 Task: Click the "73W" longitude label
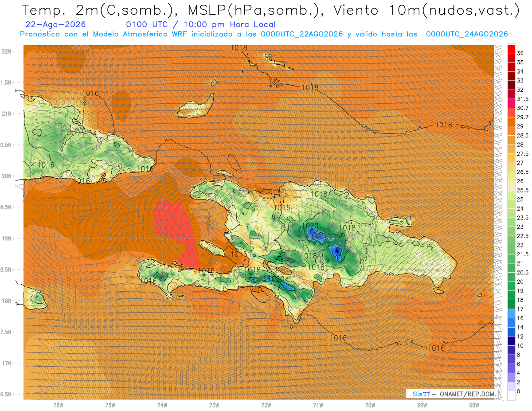214,405
